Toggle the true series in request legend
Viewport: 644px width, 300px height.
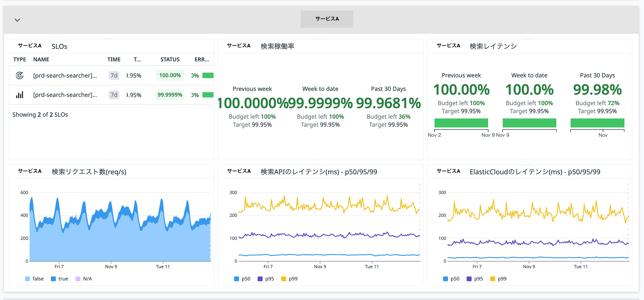pyautogui.click(x=53, y=279)
